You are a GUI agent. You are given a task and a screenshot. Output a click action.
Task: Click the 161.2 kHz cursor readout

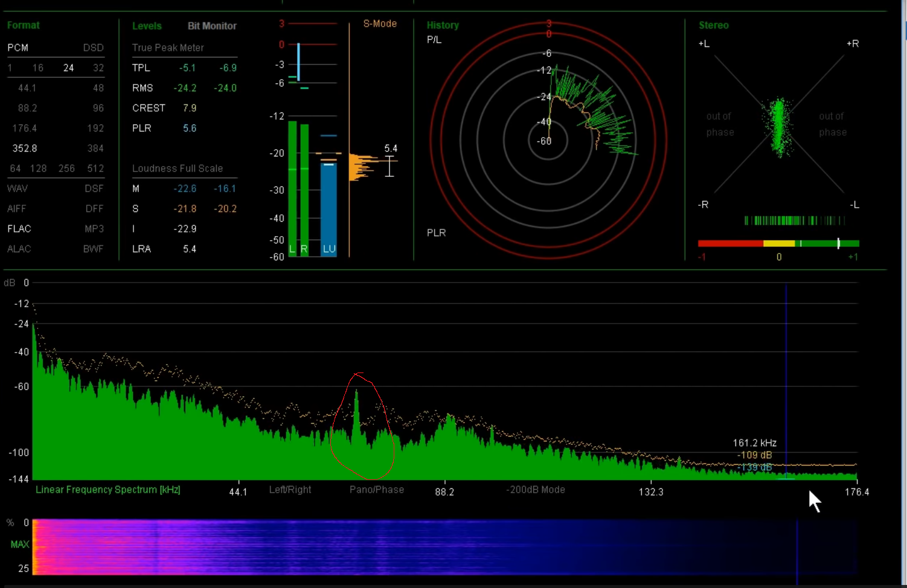754,443
